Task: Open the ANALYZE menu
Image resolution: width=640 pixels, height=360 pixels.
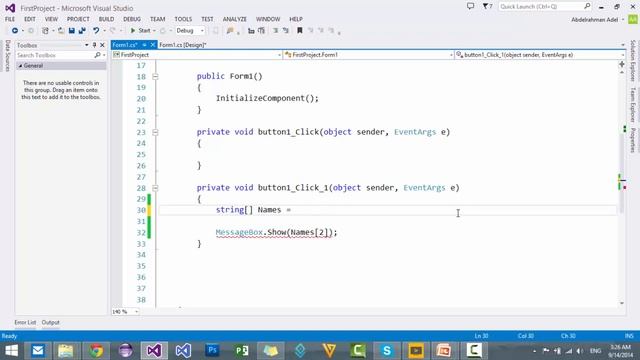Action: pos(235,19)
